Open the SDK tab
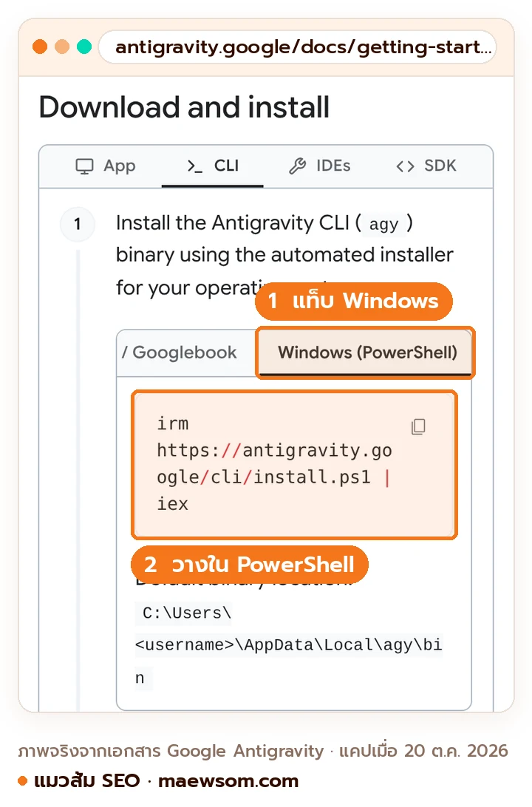 426,166
